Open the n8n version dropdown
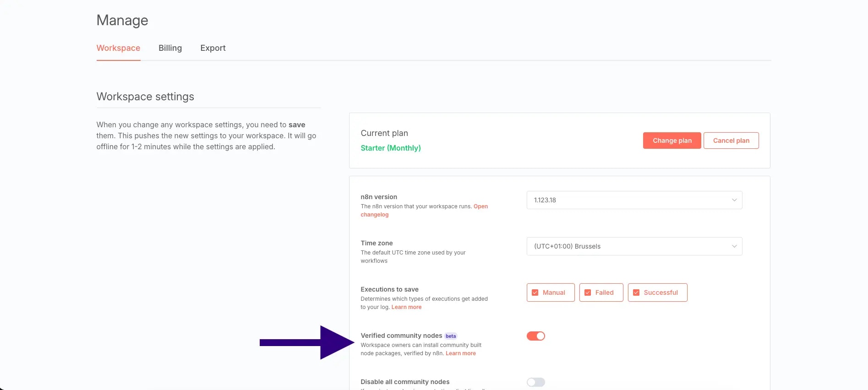The width and height of the screenshot is (868, 390). tap(634, 200)
